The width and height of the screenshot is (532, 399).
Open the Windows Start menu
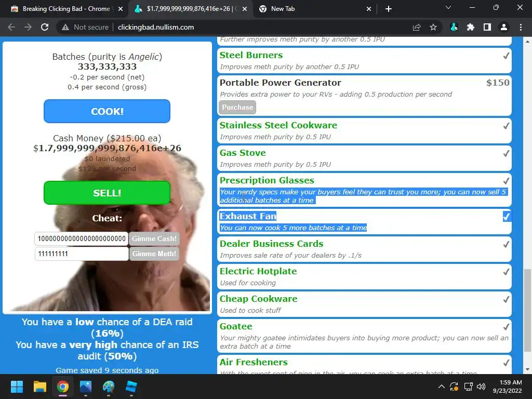pos(17,387)
